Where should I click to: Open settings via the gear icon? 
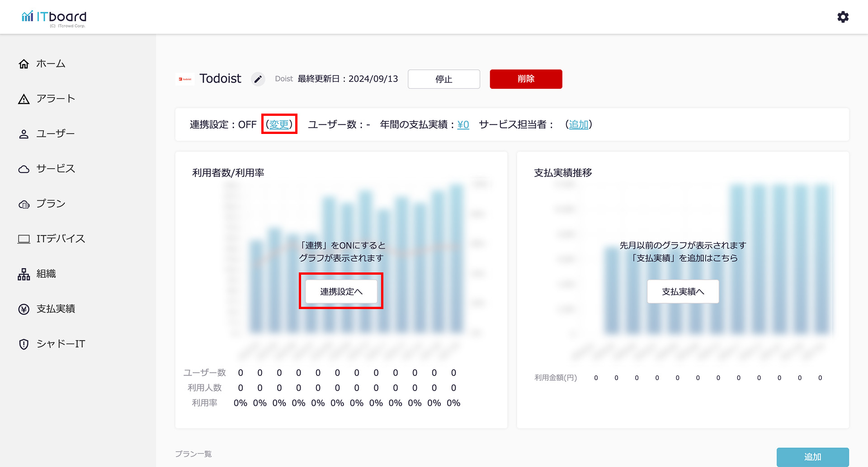tap(843, 17)
